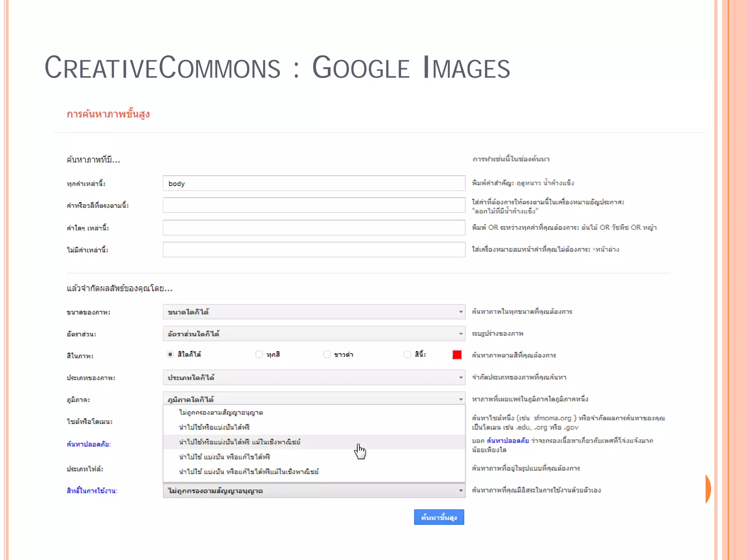This screenshot has height=560, width=747.
Task: Click the 'CreativeCommons : Google Images' slide title
Action: (x=277, y=67)
